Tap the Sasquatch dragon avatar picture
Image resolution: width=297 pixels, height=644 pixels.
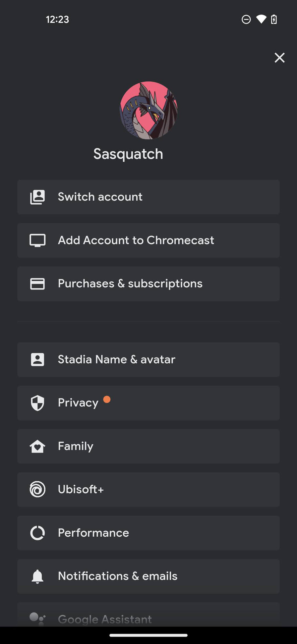pyautogui.click(x=148, y=110)
